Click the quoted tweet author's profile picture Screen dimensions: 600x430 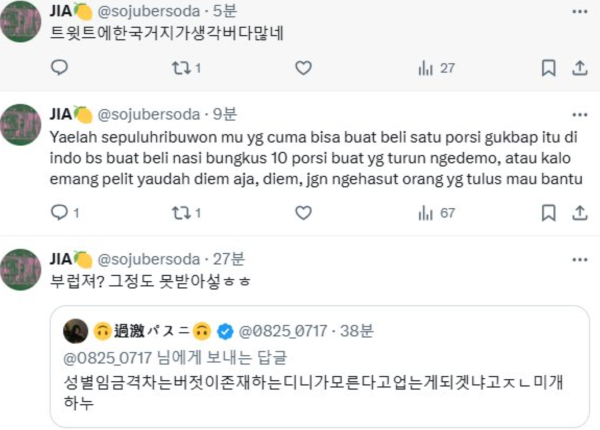(x=74, y=330)
